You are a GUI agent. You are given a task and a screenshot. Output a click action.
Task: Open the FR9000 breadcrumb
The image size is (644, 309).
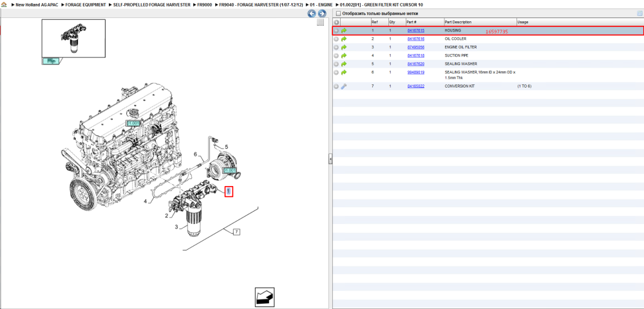click(x=204, y=5)
